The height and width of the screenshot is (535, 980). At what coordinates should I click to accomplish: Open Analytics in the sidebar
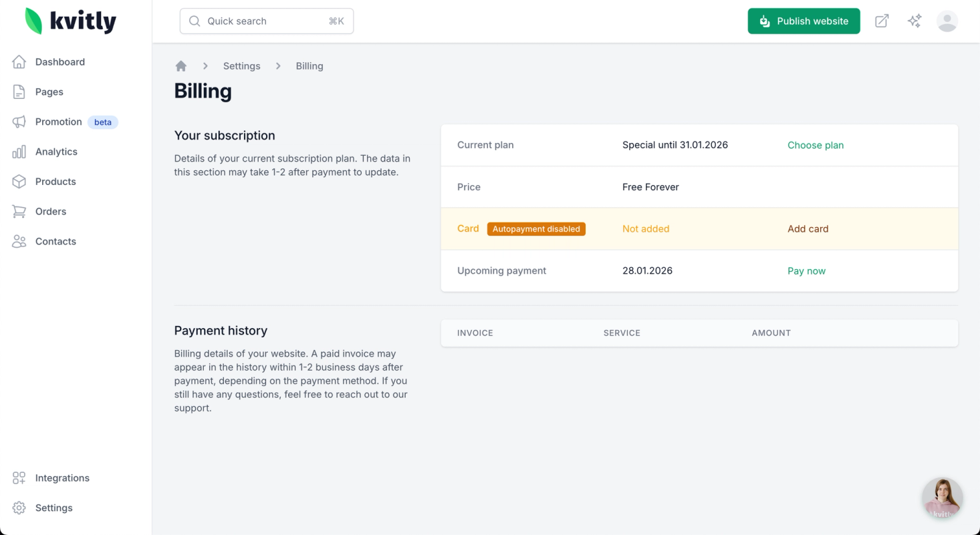(x=56, y=152)
